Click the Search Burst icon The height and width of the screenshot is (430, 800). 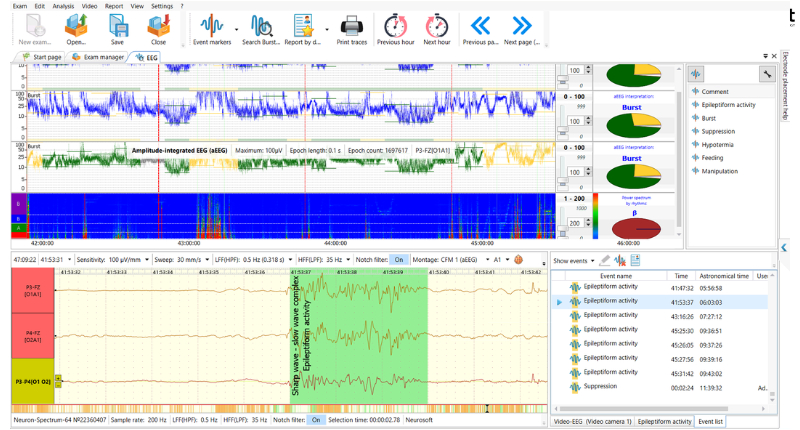pos(261,30)
